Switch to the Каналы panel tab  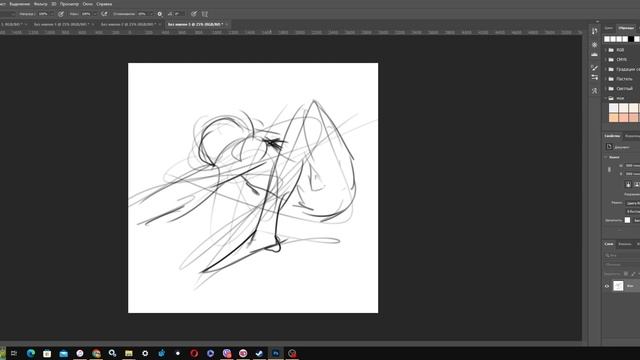point(624,244)
